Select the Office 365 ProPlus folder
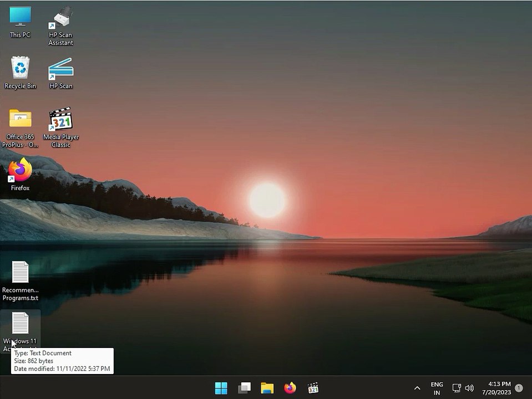532x399 pixels. pyautogui.click(x=20, y=128)
